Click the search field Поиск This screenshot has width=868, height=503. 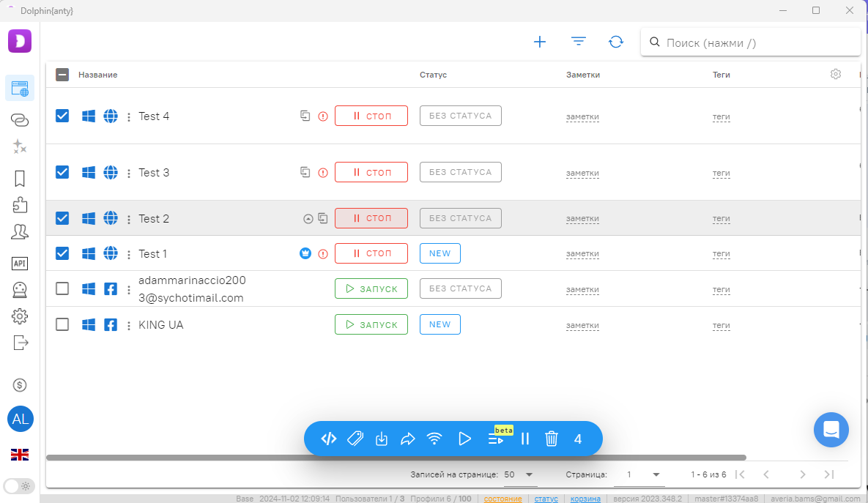[754, 42]
